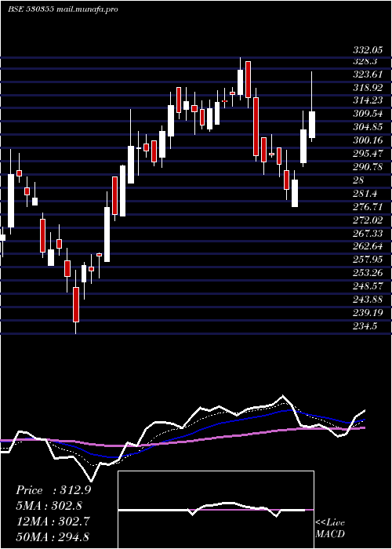Select the 243.88 price level
This screenshot has width=392, height=549.
click(x=368, y=300)
